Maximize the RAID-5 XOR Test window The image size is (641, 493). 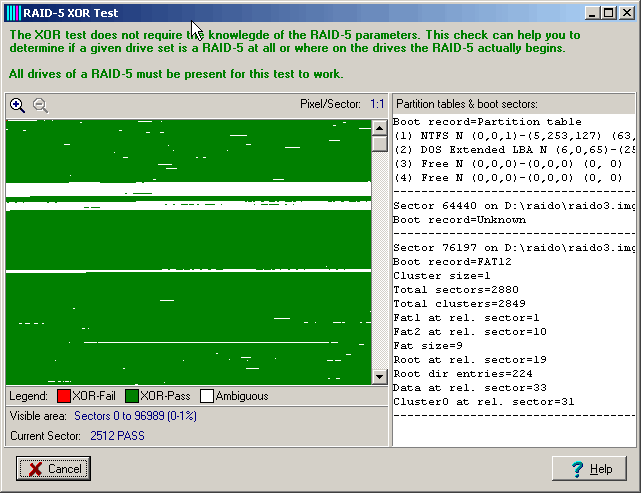tap(608, 13)
